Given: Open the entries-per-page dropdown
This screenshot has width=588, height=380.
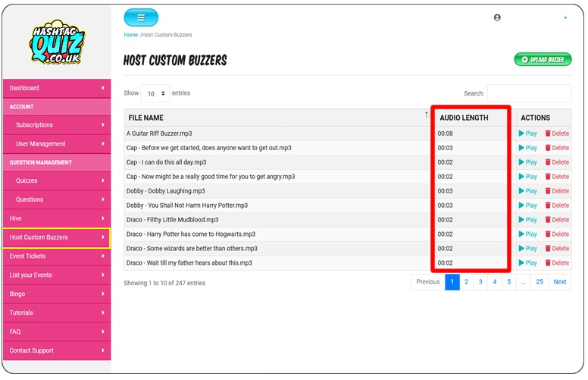Looking at the screenshot, I should pyautogui.click(x=155, y=93).
